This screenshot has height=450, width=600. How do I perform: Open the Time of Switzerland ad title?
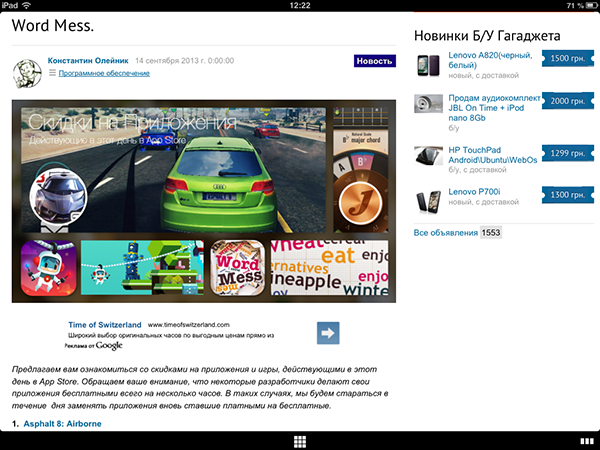pos(104,325)
